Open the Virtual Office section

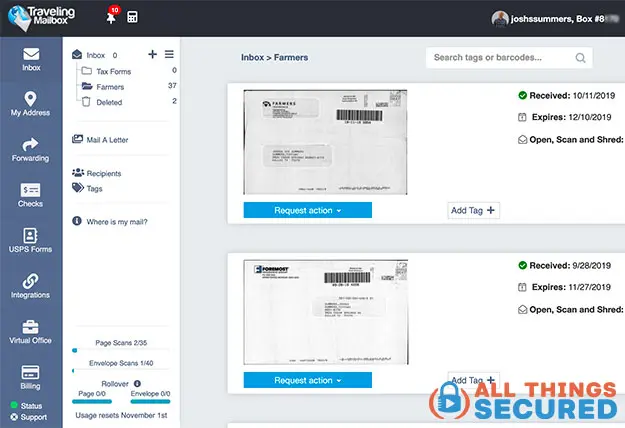click(30, 332)
